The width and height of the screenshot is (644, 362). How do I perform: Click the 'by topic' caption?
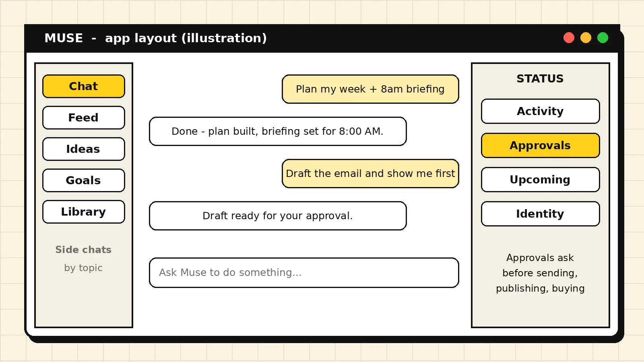(x=83, y=268)
